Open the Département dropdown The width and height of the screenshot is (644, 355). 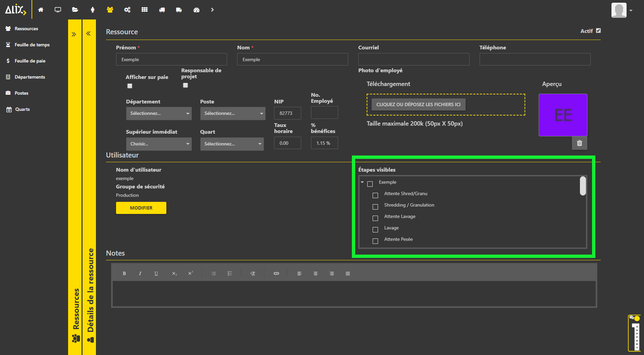pyautogui.click(x=159, y=114)
